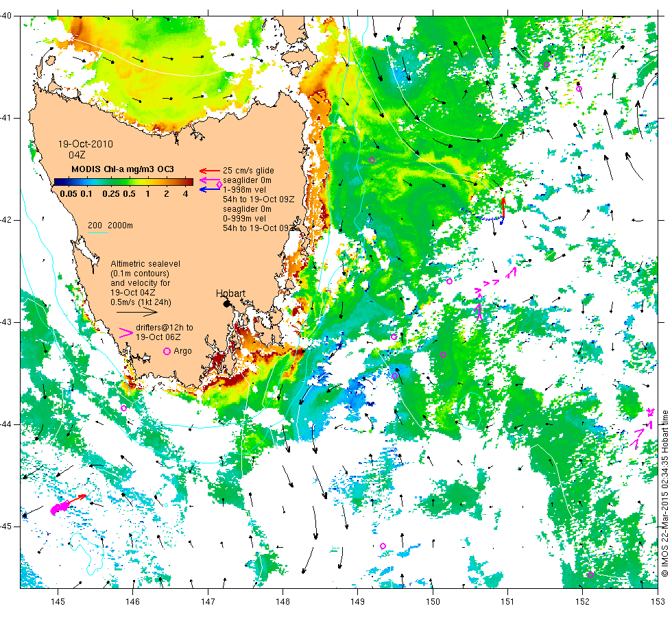Click the blue 1-998m vel legend arrow
Viewport: 672px width, 617px height.
(x=210, y=189)
